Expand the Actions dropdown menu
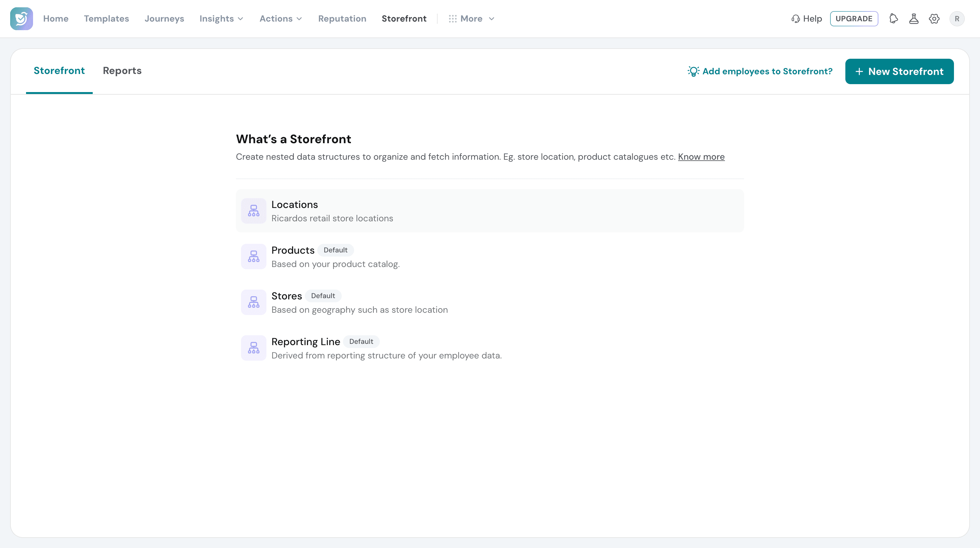Viewport: 980px width, 548px height. click(x=281, y=19)
